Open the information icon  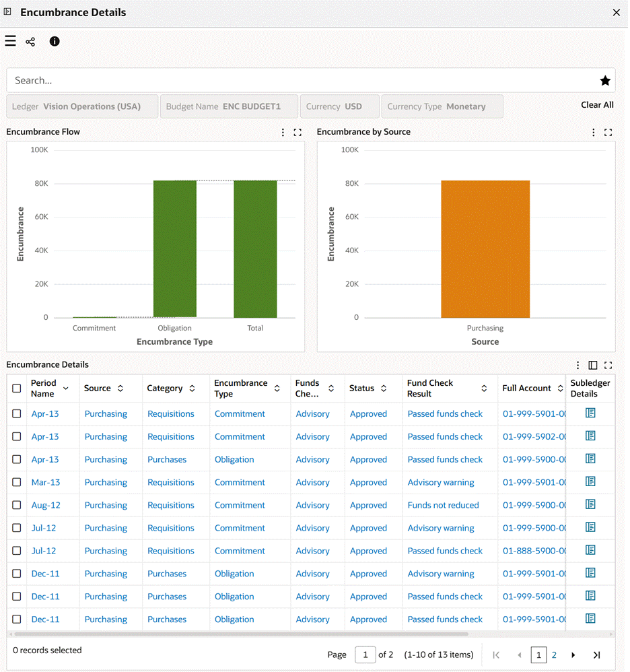pyautogui.click(x=55, y=41)
